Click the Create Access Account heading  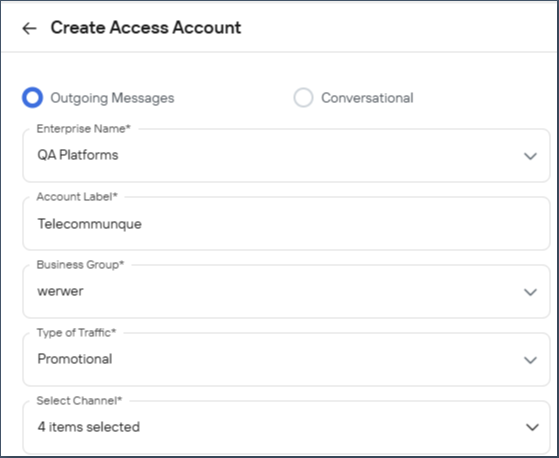coord(146,28)
